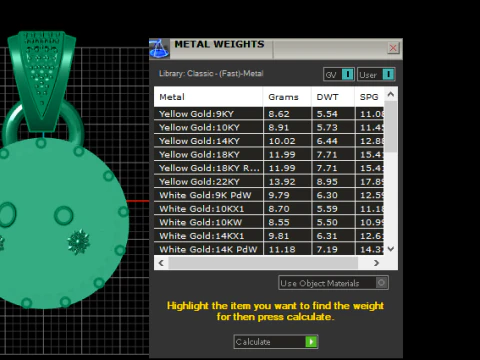
Task: Click the 9.81 grams cell
Action: (287, 236)
